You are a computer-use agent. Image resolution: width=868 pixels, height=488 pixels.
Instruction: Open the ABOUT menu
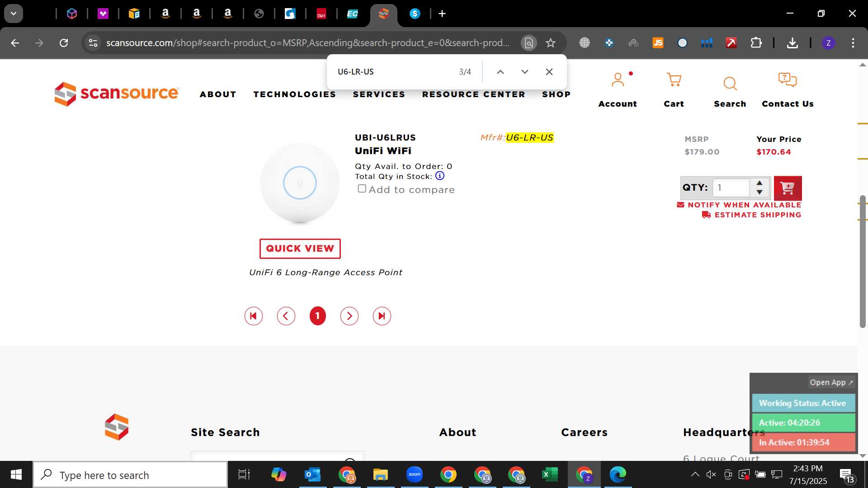218,94
